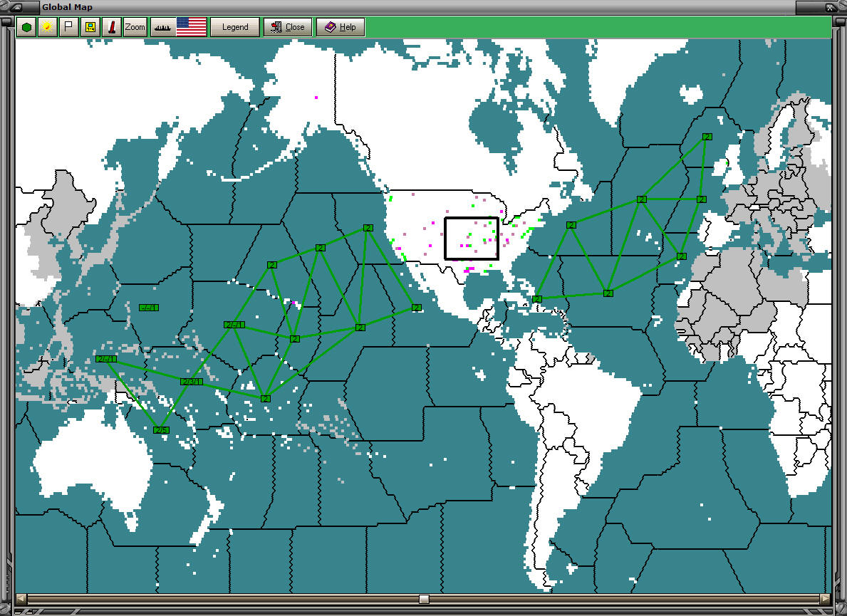Open the map Legend
This screenshot has height=616, width=847.
(x=235, y=27)
